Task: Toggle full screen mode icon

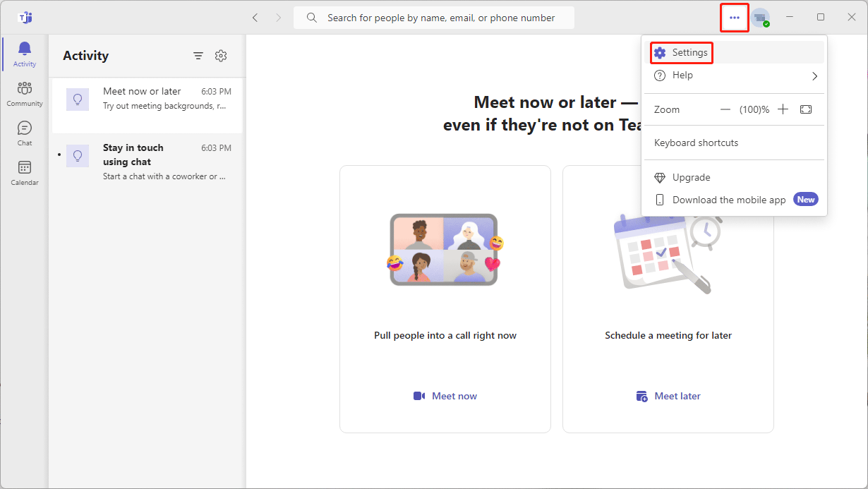Action: point(806,109)
